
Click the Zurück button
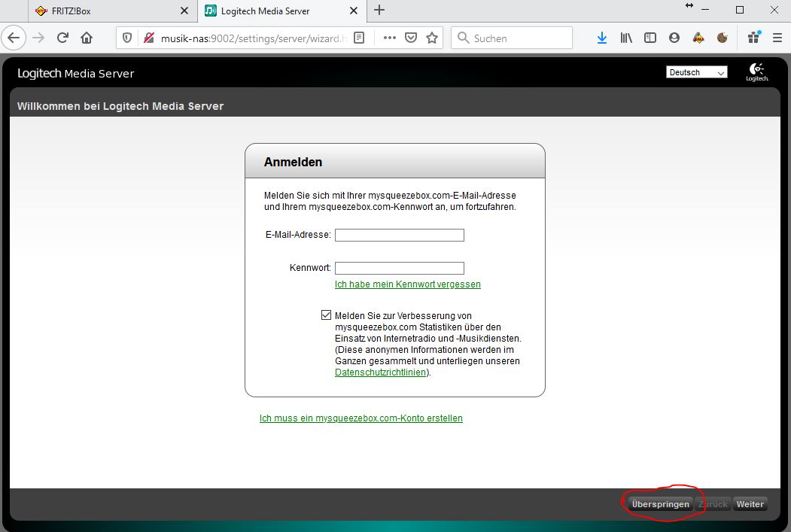(713, 504)
